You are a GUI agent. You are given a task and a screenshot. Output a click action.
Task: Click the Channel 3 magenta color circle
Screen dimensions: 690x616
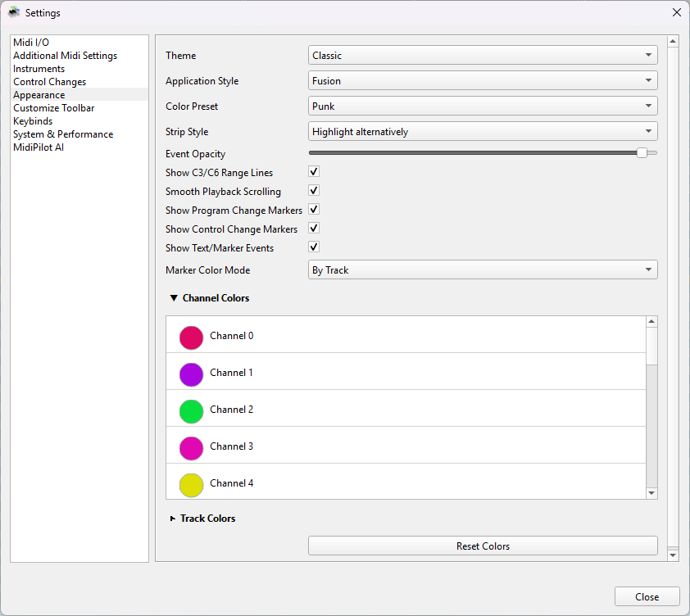click(191, 448)
